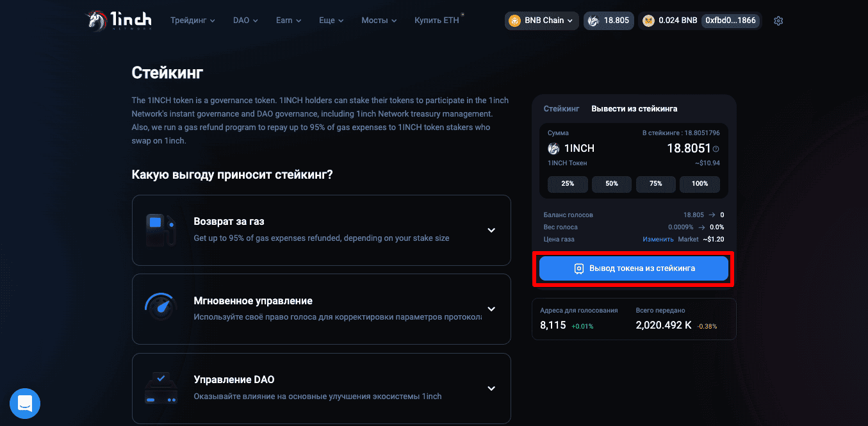Screen dimensions: 868x426
Task: Click the BNB Chain network icon
Action: pos(514,20)
